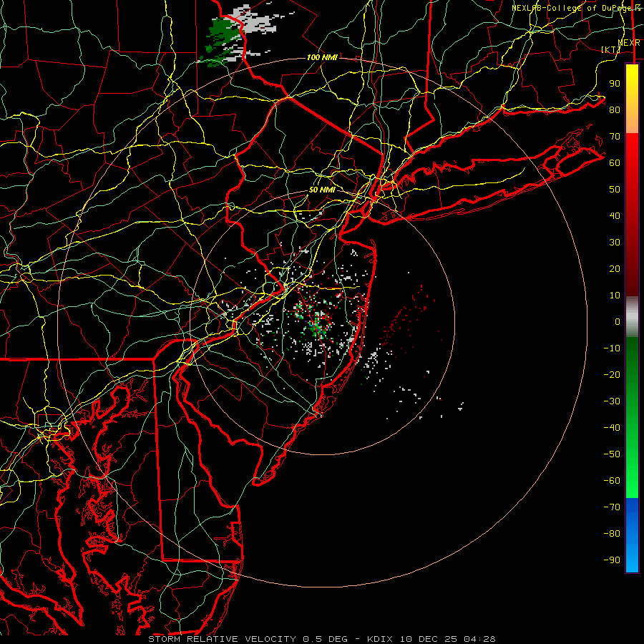
Task: Click the -70 value on the scale
Action: [x=612, y=507]
